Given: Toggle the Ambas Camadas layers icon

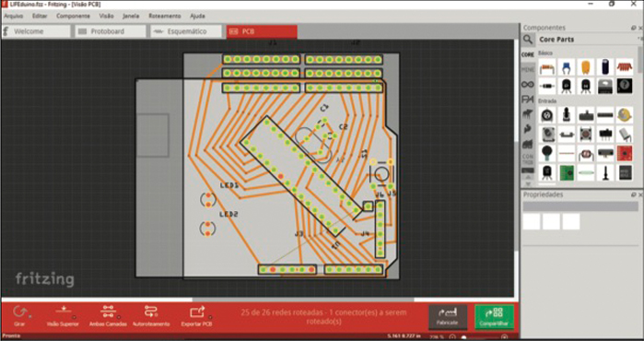Looking at the screenshot, I should (108, 311).
